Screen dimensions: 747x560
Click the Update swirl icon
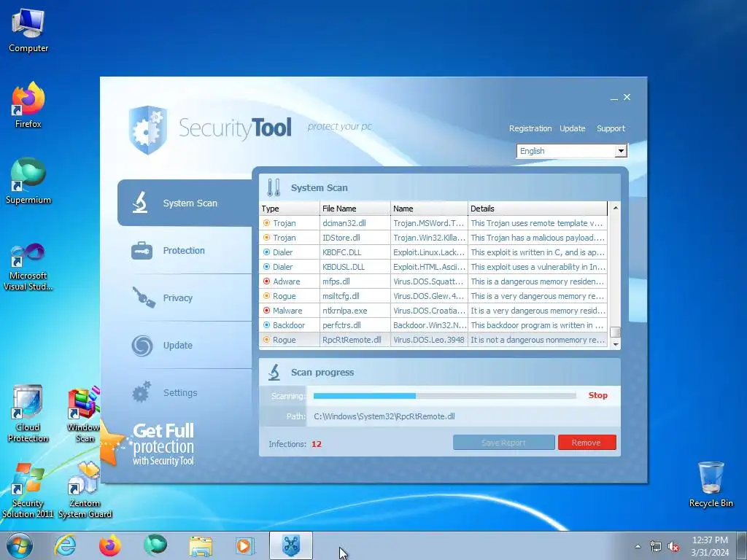coord(142,345)
